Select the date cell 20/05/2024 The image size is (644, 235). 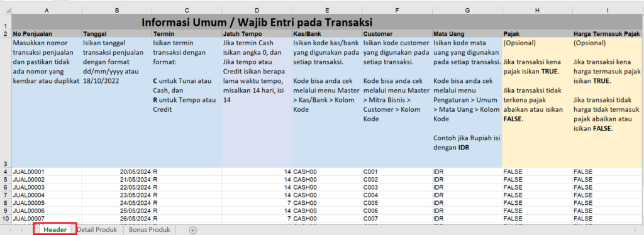coord(116,172)
